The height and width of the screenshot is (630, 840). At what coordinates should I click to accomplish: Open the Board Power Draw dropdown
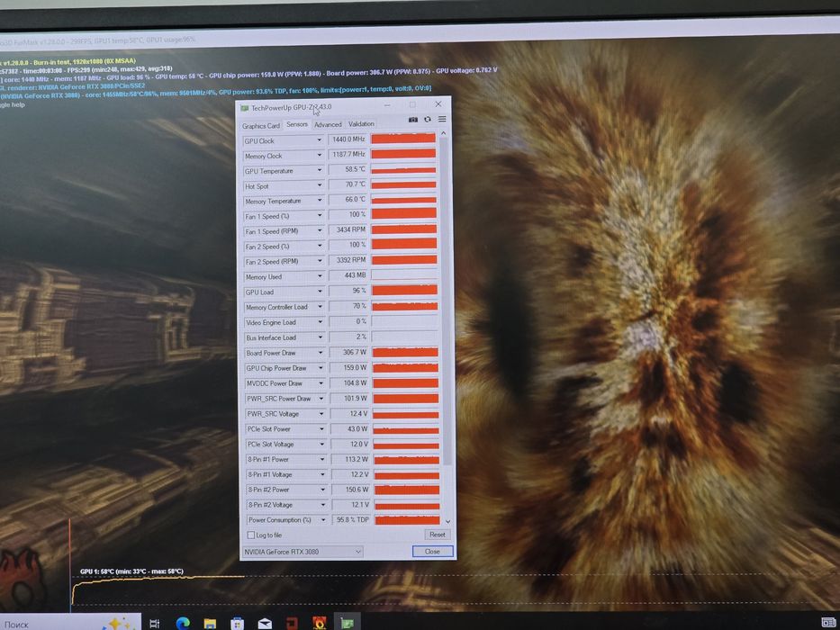321,353
